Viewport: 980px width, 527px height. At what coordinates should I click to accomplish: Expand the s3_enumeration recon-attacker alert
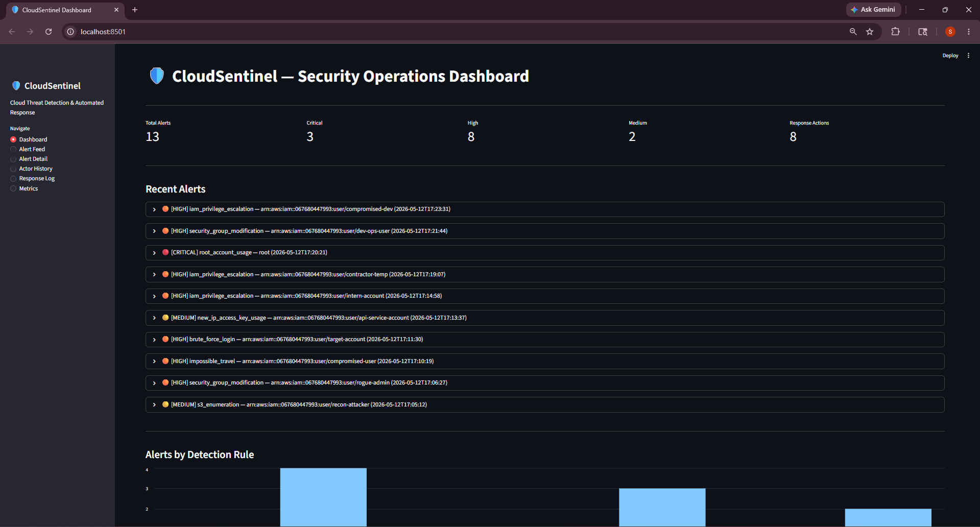(x=545, y=404)
